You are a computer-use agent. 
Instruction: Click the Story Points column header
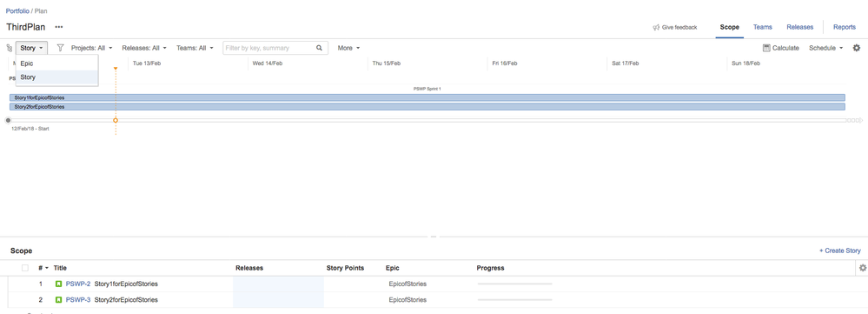coord(346,268)
